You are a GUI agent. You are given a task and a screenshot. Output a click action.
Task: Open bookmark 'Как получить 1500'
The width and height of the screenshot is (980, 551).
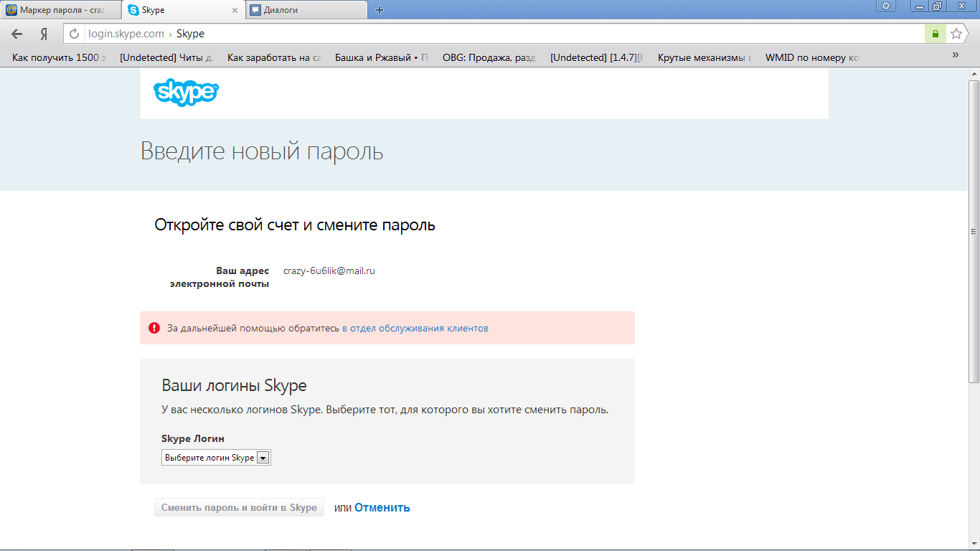tap(59, 57)
